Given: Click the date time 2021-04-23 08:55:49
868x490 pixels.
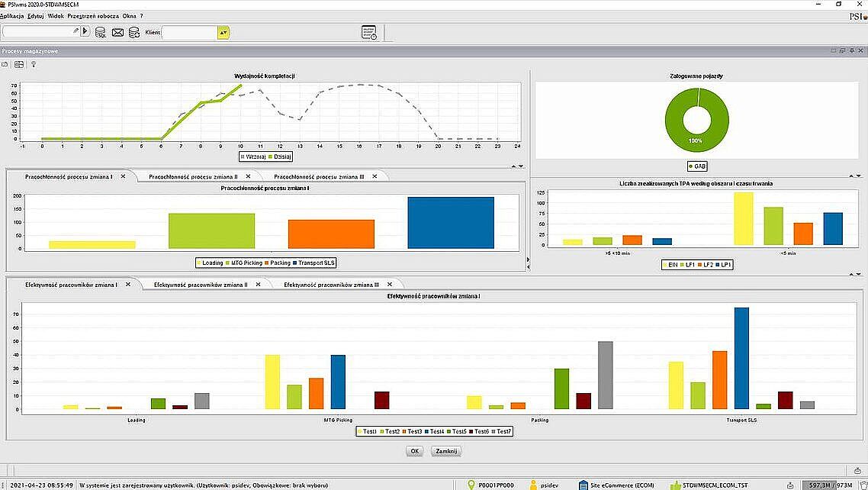Looking at the screenshot, I should pos(41,485).
